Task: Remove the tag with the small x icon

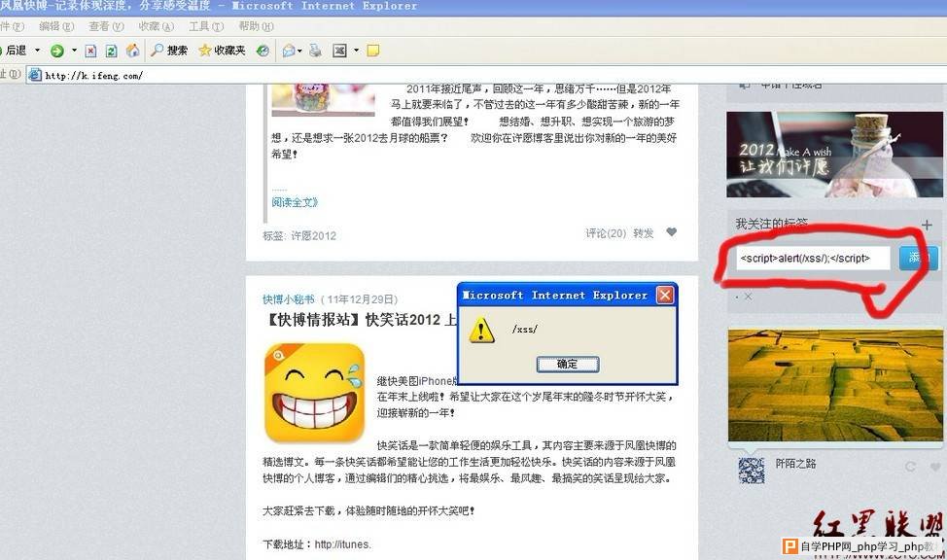Action: coord(748,296)
